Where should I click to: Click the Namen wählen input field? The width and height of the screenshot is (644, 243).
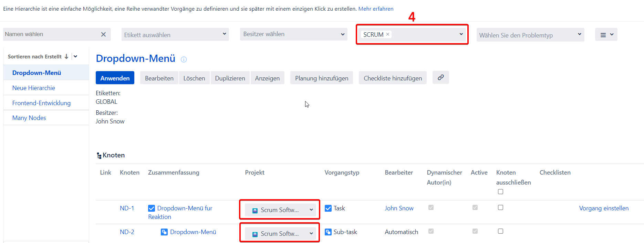pyautogui.click(x=51, y=34)
